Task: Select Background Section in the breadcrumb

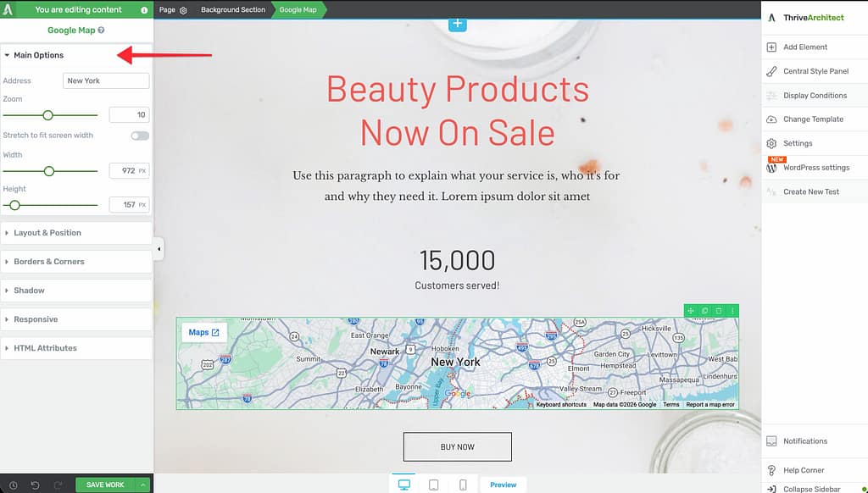Action: tap(232, 10)
